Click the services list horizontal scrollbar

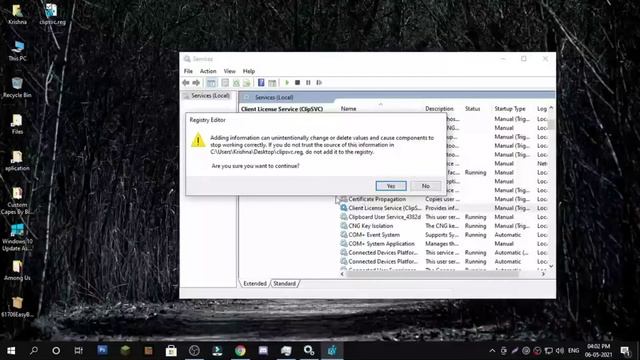pyautogui.click(x=433, y=274)
